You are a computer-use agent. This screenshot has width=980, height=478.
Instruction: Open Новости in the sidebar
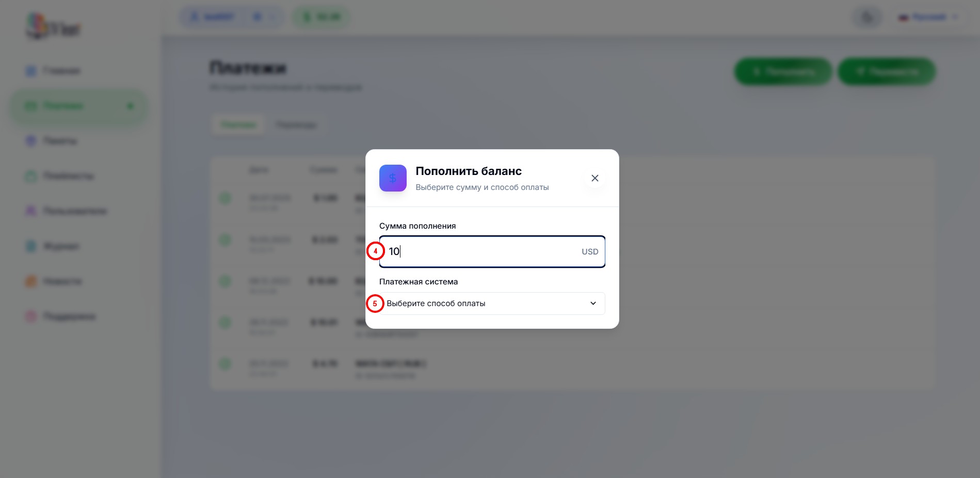(x=62, y=281)
